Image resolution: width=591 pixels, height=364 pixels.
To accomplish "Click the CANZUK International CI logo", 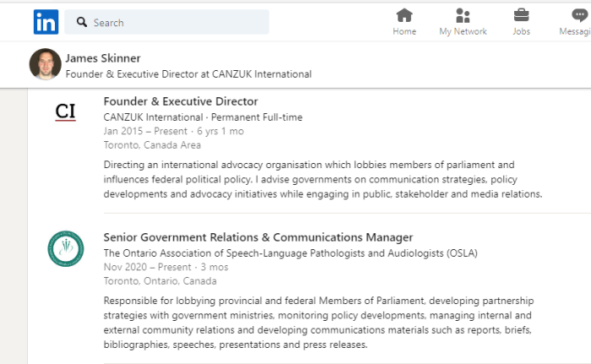I will (x=66, y=111).
